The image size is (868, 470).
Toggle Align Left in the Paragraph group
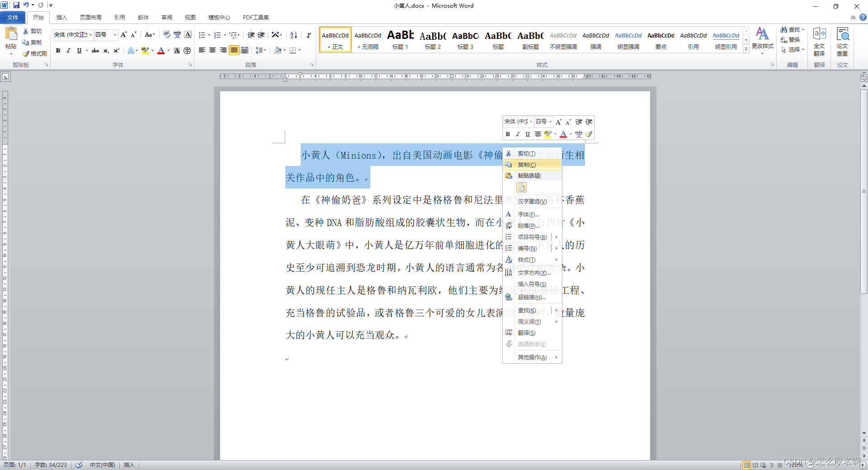(202, 50)
